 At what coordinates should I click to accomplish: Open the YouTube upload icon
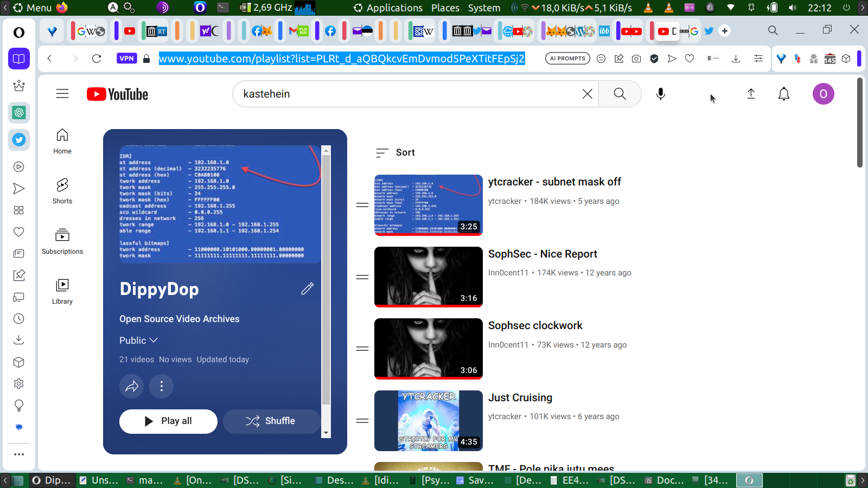point(751,94)
